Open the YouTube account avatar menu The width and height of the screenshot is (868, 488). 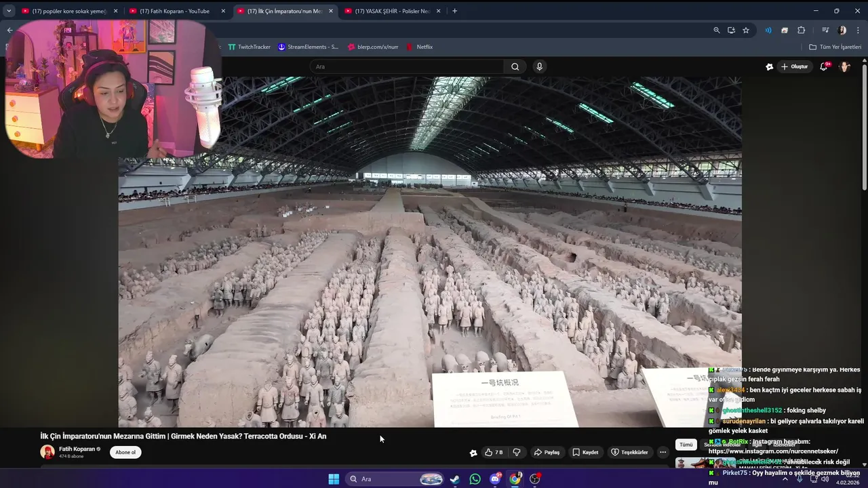(x=845, y=66)
